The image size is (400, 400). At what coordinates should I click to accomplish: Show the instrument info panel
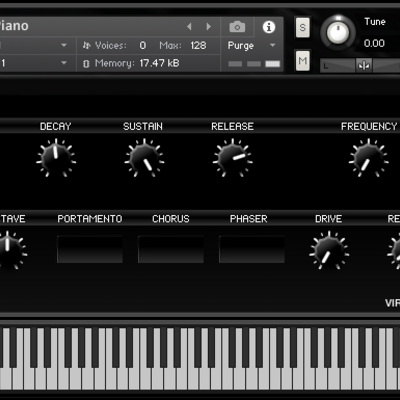tap(269, 27)
